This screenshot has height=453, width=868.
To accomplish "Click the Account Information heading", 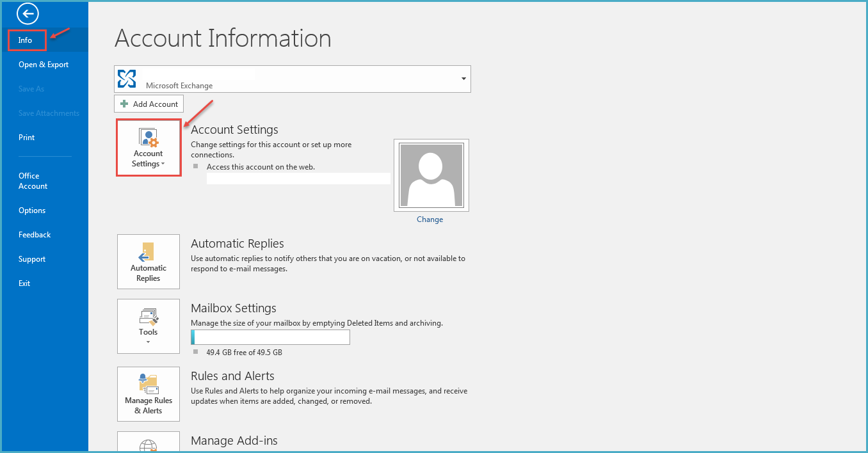I will pyautogui.click(x=223, y=38).
